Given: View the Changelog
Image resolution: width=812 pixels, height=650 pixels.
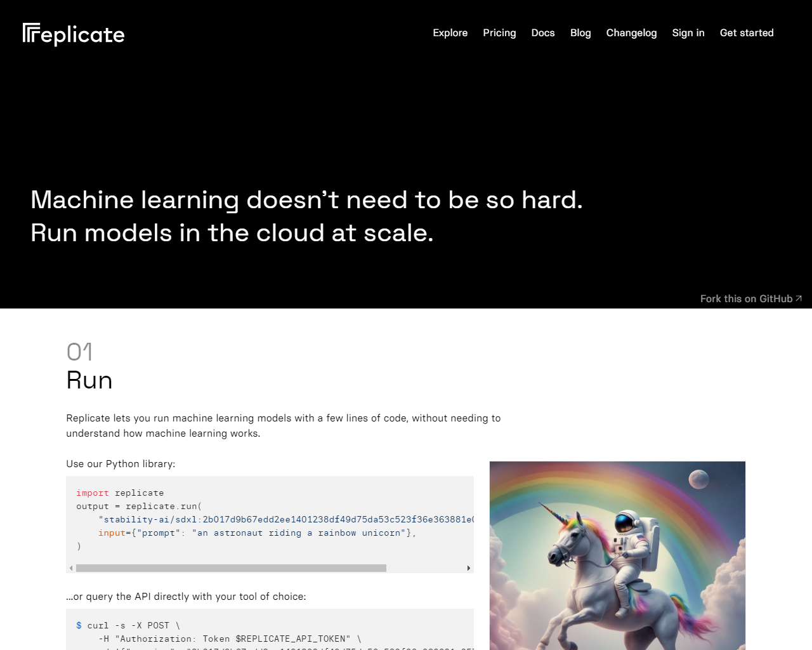Looking at the screenshot, I should pyautogui.click(x=631, y=33).
